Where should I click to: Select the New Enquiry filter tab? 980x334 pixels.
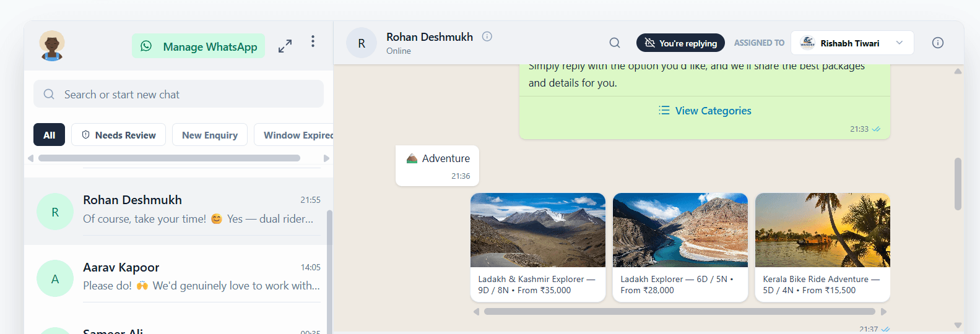click(210, 135)
